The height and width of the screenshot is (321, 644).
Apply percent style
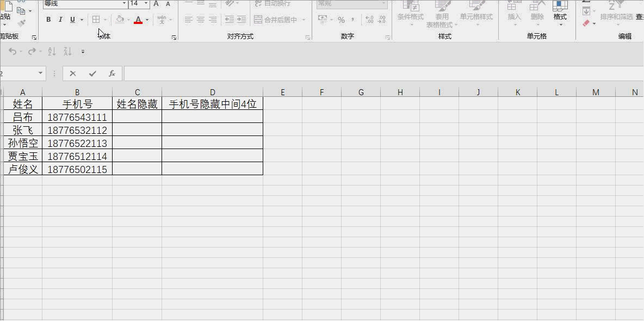pyautogui.click(x=341, y=20)
